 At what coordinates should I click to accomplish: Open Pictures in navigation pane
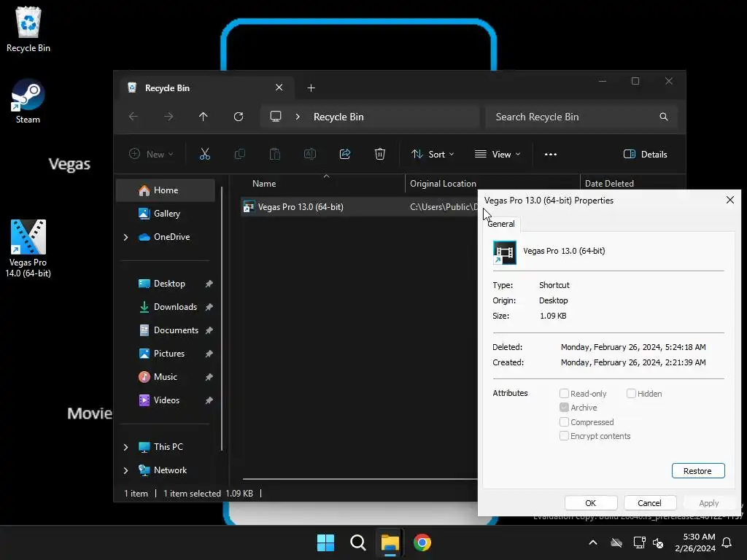[x=166, y=354]
